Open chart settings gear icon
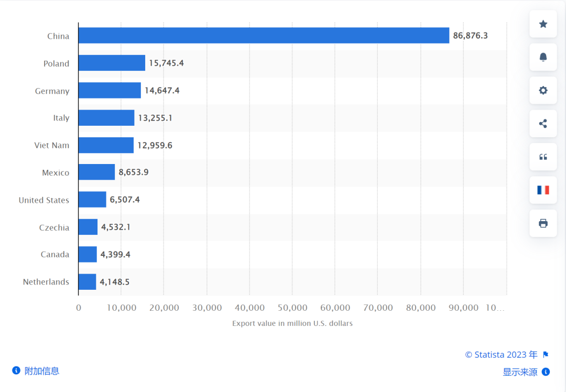This screenshot has height=392, width=566. 543,90
